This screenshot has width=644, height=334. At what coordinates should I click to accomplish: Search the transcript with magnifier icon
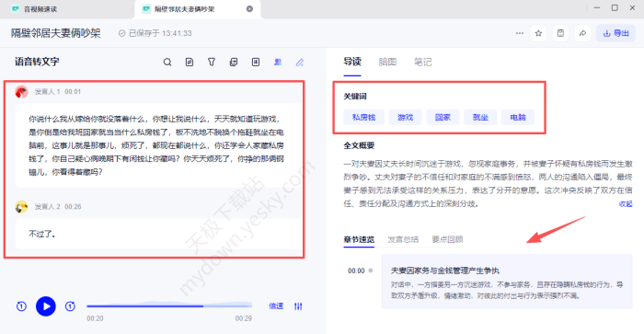167,62
